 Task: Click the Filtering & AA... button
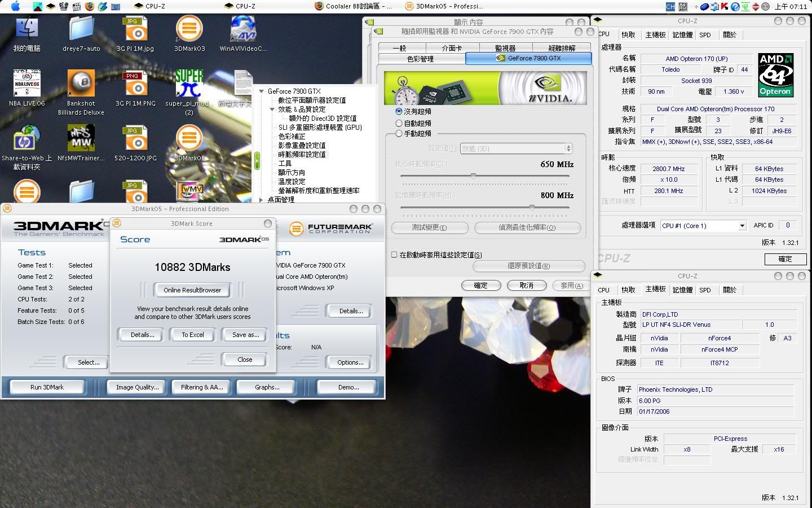[x=202, y=387]
